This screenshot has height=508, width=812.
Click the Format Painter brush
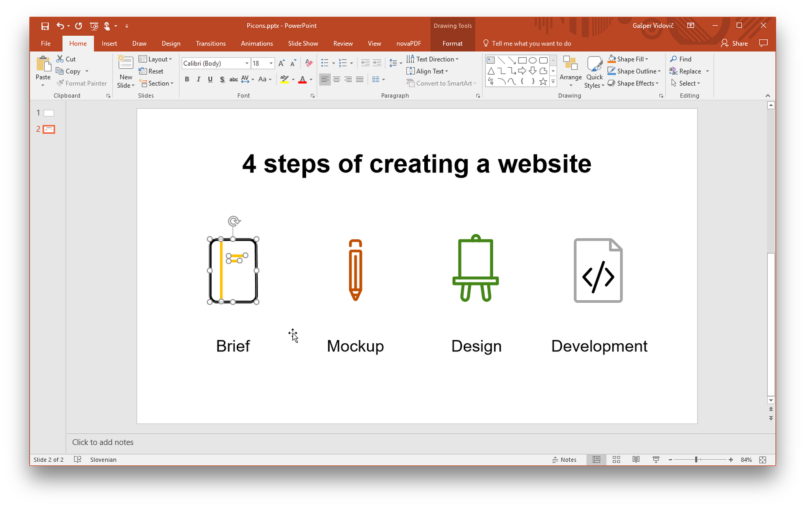tap(60, 83)
